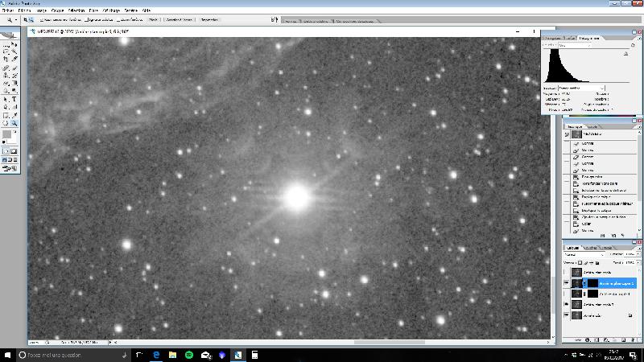
Task: Click the new layer icon in the Layers panel
Action: click(x=623, y=340)
